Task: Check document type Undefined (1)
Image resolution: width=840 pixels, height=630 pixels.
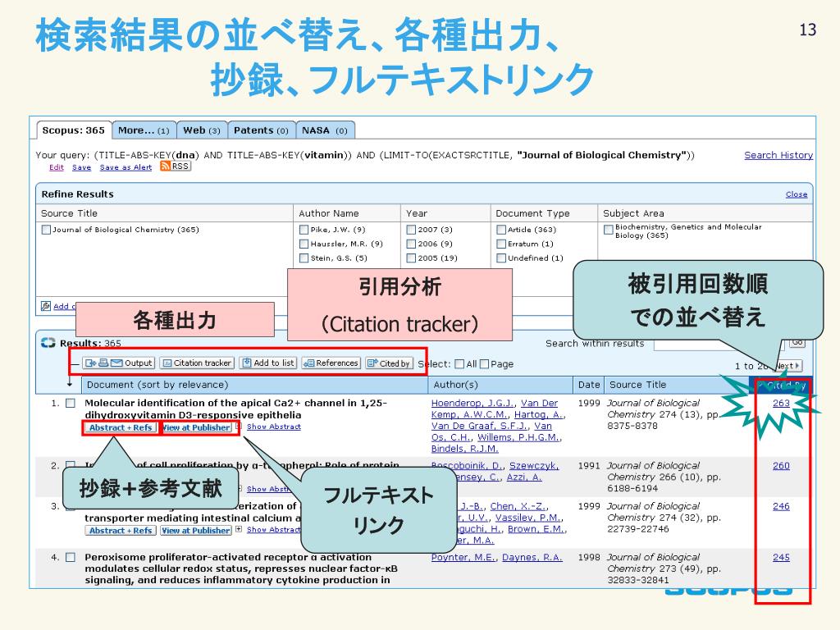Action: pos(501,258)
